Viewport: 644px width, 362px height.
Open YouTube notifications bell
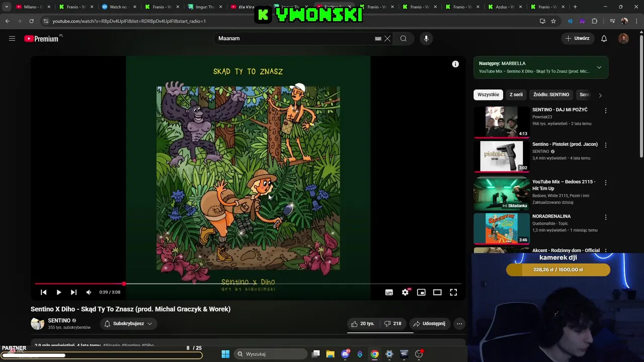(x=604, y=38)
